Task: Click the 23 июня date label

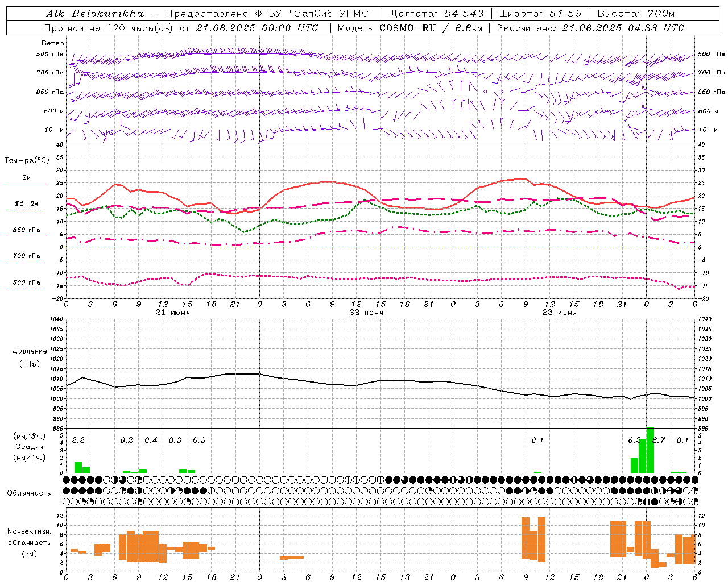Action: [x=559, y=313]
